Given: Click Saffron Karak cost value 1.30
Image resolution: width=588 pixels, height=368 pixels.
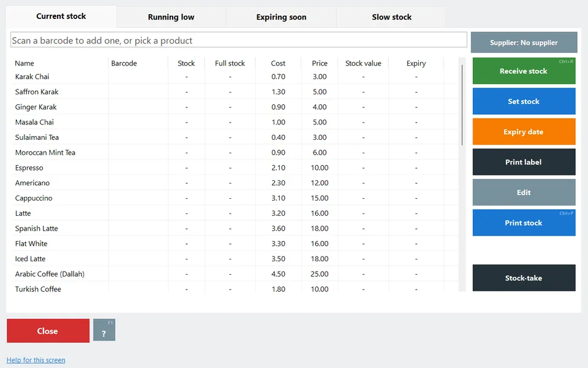Looking at the screenshot, I should click(x=278, y=91).
